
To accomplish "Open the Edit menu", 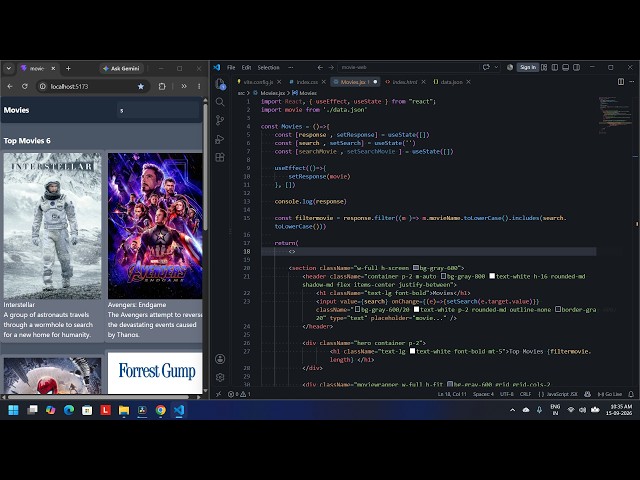I will (x=246, y=67).
